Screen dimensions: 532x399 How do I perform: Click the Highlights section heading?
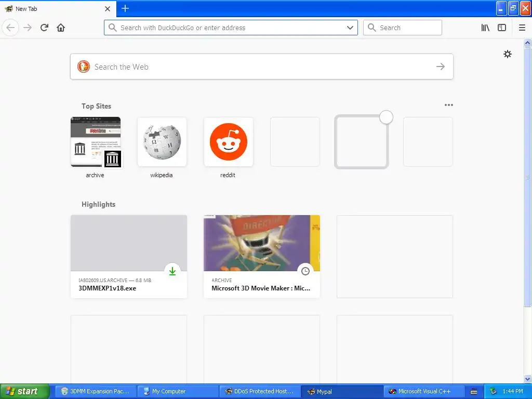pyautogui.click(x=98, y=204)
